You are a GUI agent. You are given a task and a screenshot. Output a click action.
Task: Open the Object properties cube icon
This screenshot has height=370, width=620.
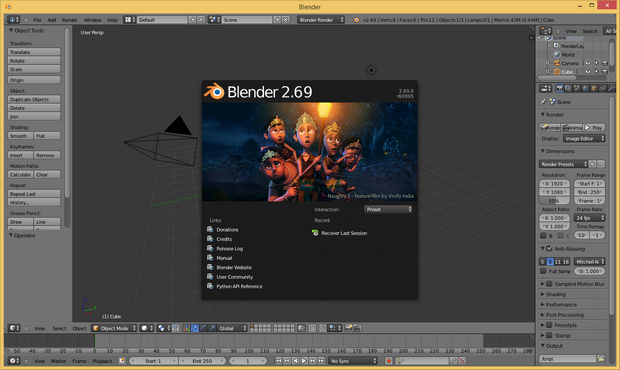pos(594,88)
